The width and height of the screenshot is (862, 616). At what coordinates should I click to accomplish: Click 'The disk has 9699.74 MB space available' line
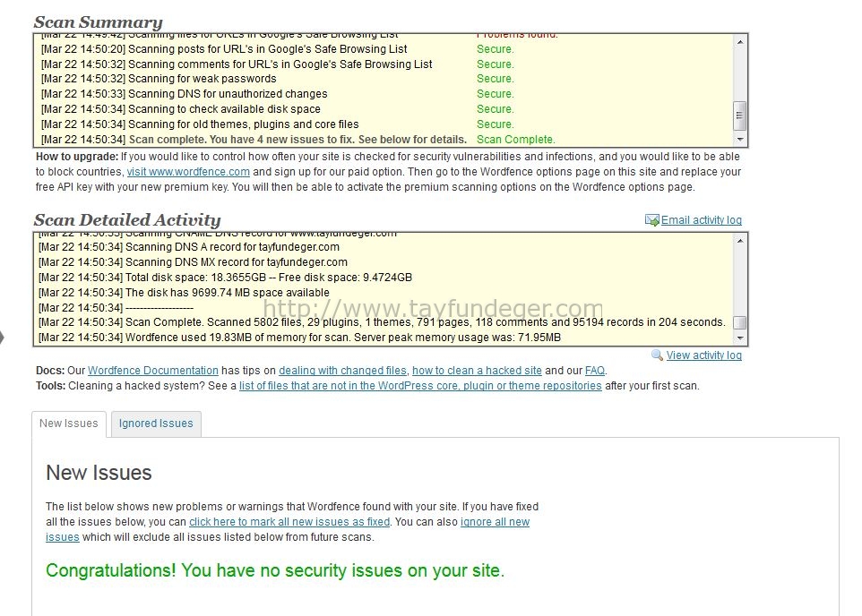[x=185, y=293]
